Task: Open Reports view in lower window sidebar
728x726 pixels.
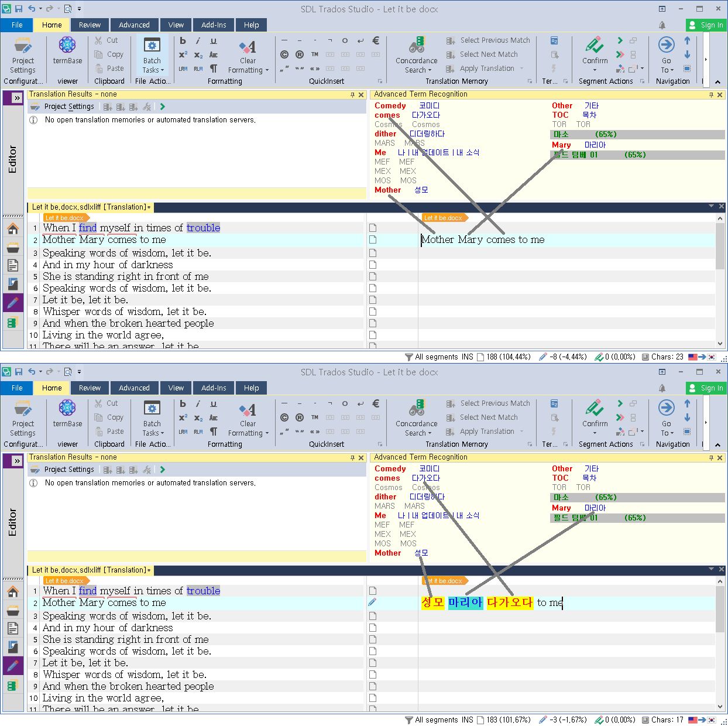Action: (x=13, y=647)
